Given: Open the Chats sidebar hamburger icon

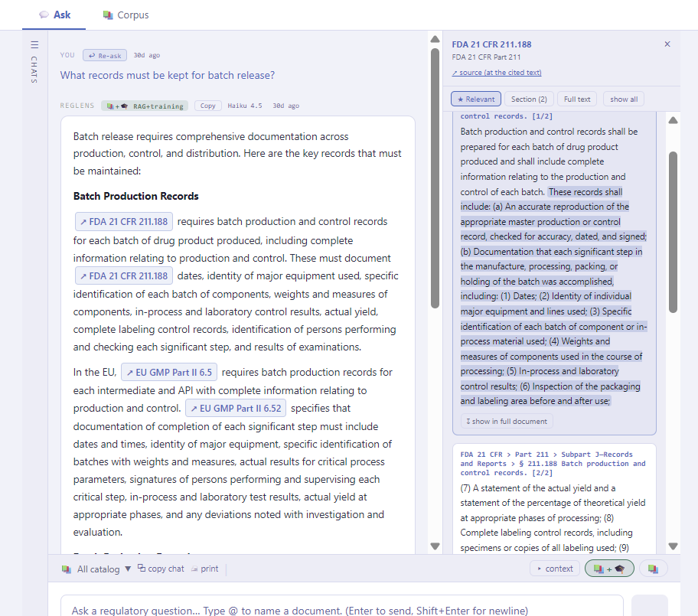Looking at the screenshot, I should (x=34, y=44).
